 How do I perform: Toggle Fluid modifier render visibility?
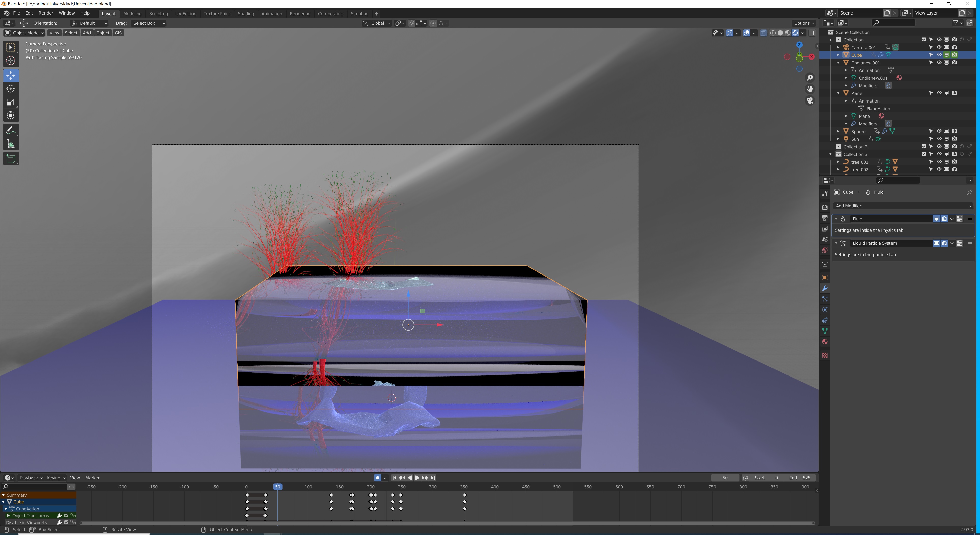click(x=944, y=219)
